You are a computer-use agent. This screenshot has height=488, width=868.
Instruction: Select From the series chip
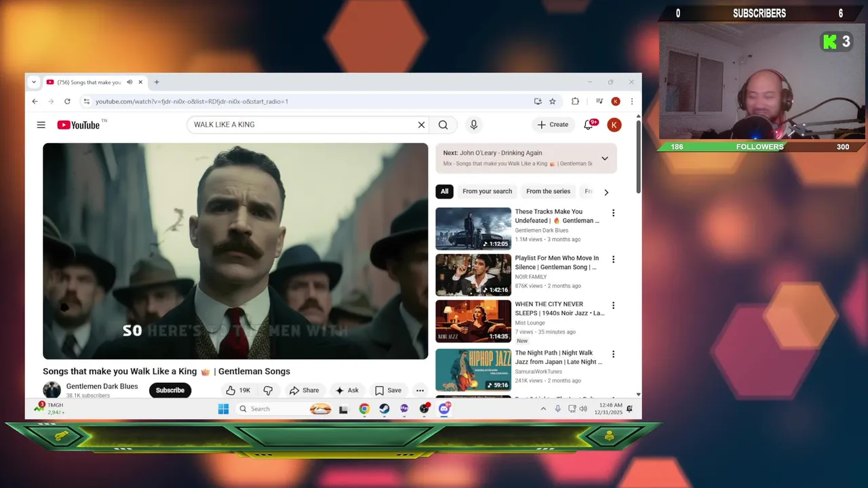click(548, 192)
